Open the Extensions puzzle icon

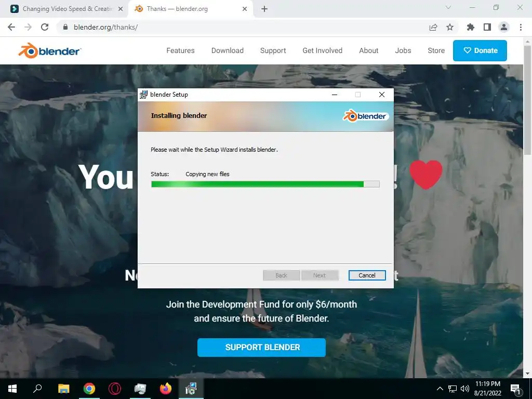click(x=471, y=27)
